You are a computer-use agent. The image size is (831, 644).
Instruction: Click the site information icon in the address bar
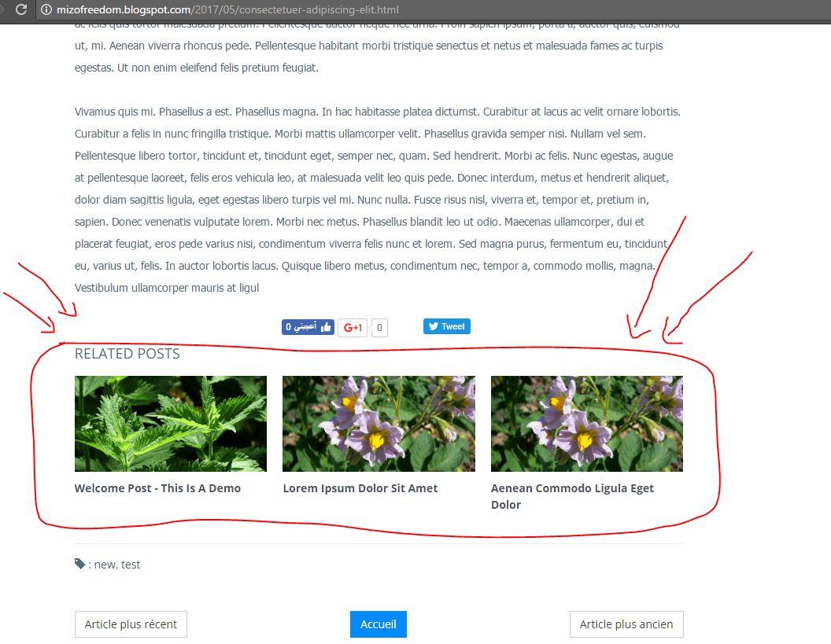[46, 9]
